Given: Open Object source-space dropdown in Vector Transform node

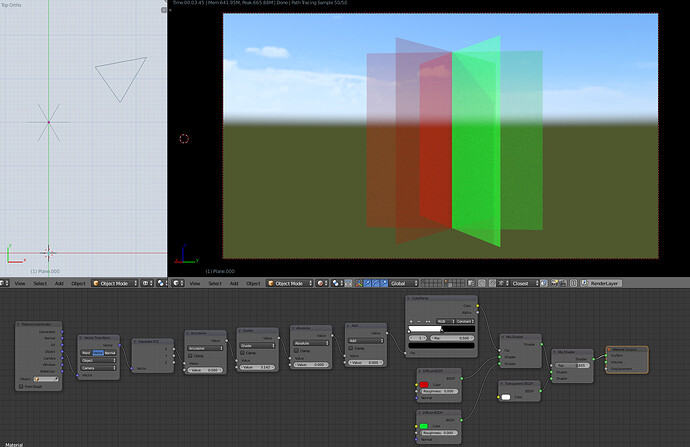Looking at the screenshot, I should [99, 360].
